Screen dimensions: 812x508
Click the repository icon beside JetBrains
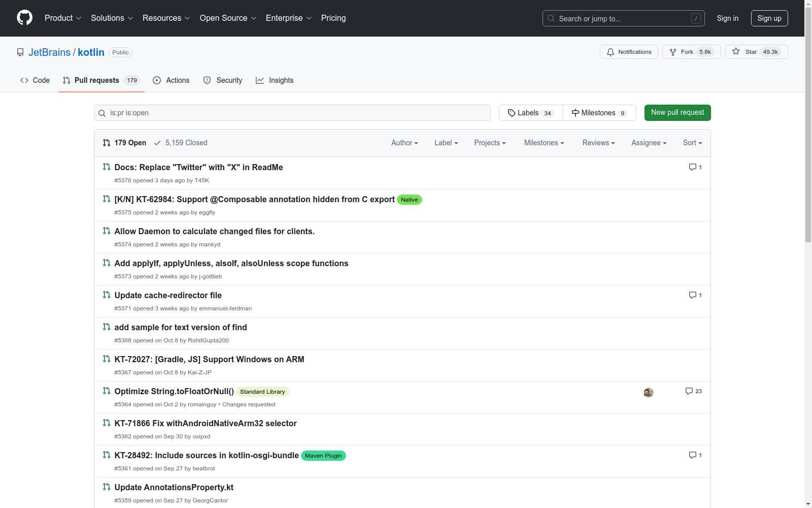click(x=20, y=52)
